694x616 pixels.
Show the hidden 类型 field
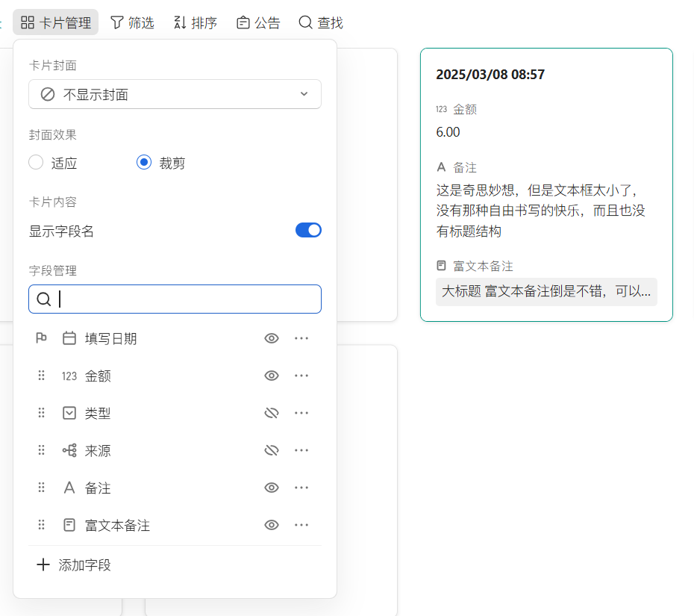(272, 413)
